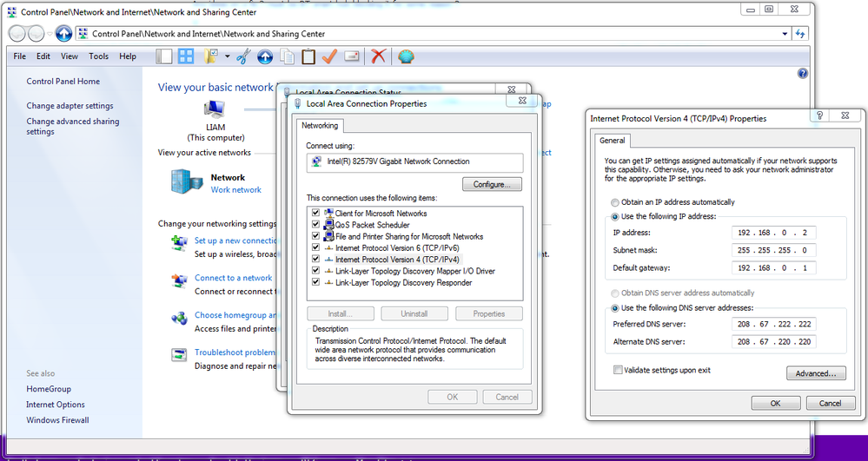Click the address bar network location icon
868x461 pixels.
[83, 34]
